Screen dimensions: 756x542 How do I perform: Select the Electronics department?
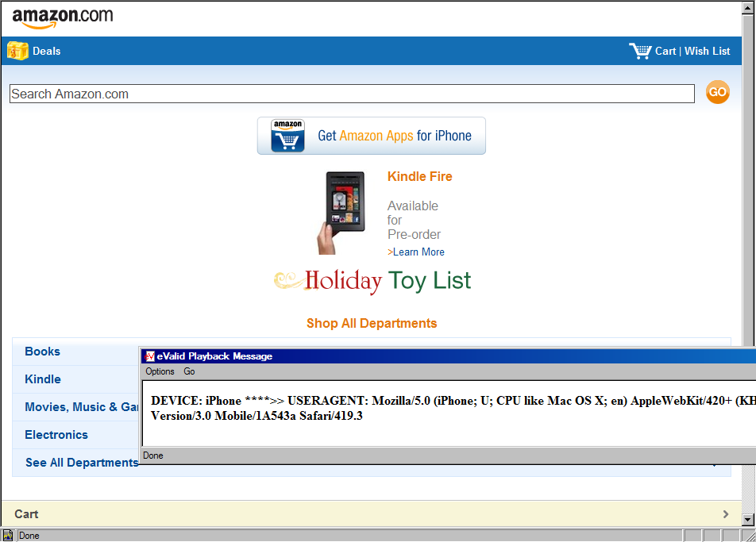point(56,435)
